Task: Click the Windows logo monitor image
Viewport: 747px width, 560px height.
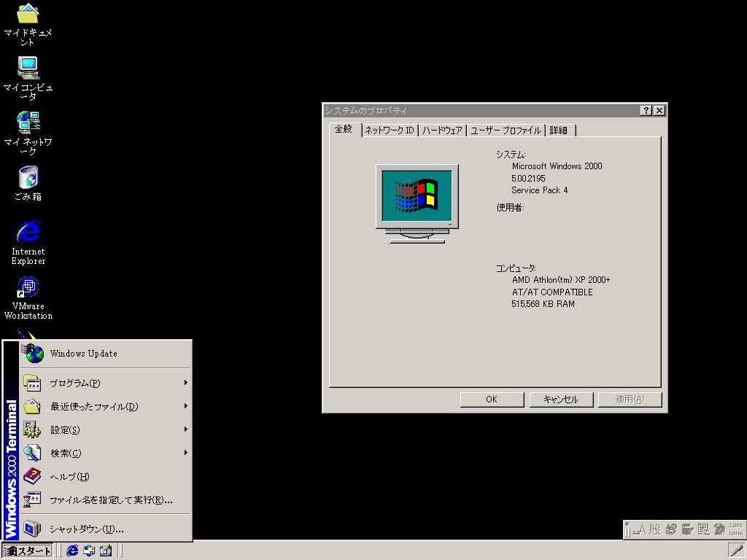Action: tap(417, 204)
